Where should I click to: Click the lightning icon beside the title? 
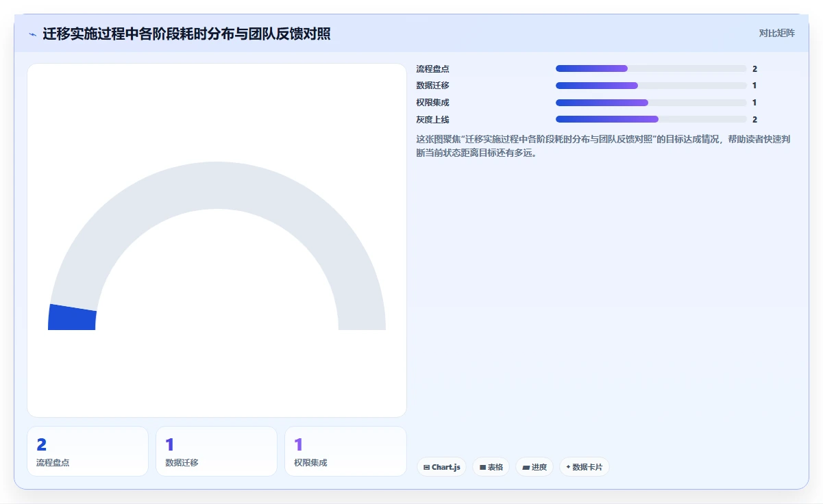click(33, 34)
